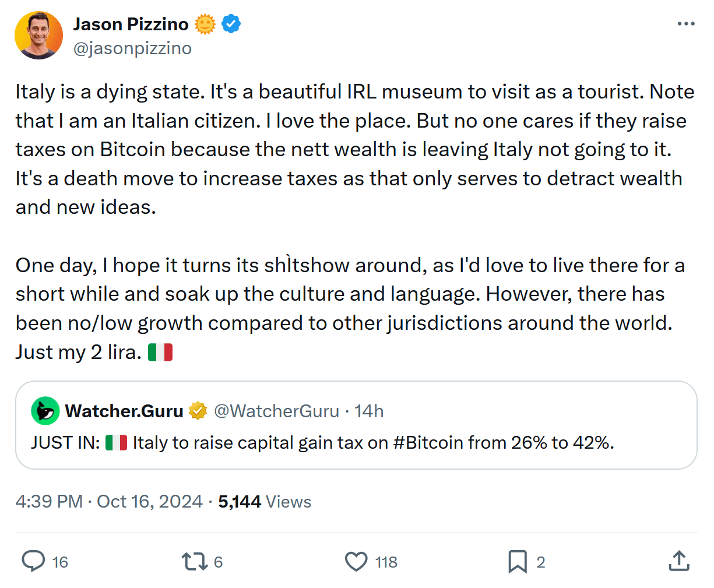This screenshot has height=588, width=714.
Task: Click the 14h timestamp on quoted tweet
Action: click(369, 411)
